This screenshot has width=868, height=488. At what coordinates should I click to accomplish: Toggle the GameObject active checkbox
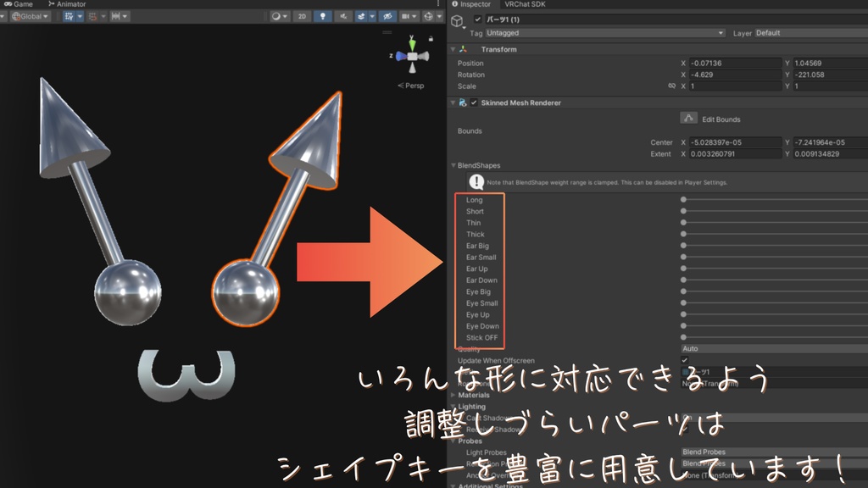tap(478, 19)
